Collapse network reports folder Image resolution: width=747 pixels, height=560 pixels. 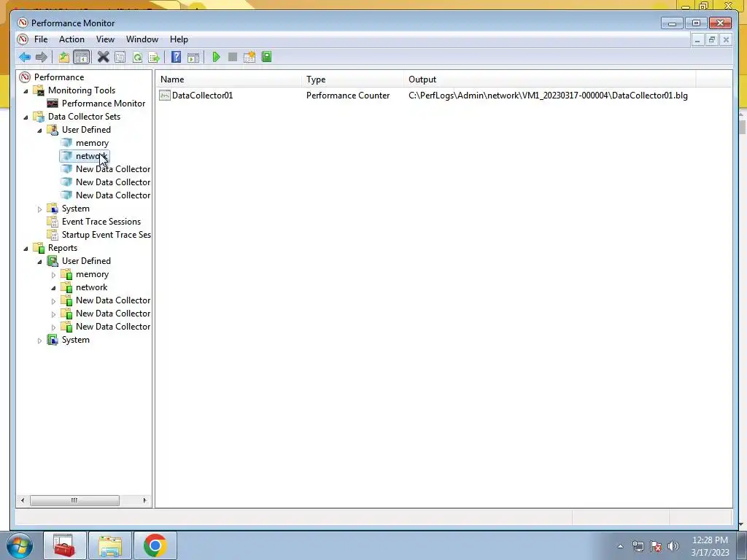pyautogui.click(x=53, y=287)
